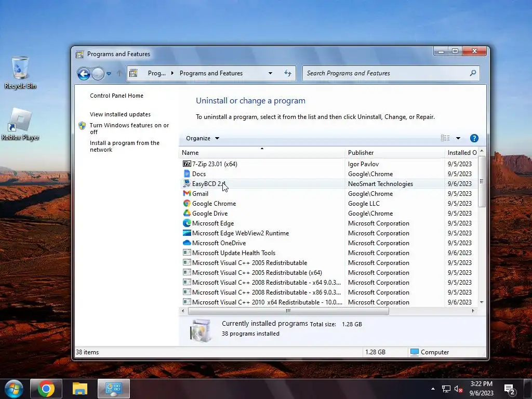Open Install a program from the network
The image size is (532, 399).
tap(125, 146)
